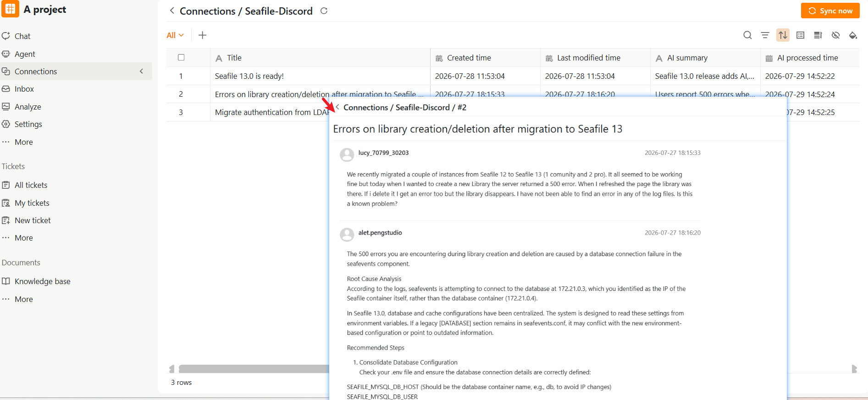868x400 pixels.
Task: Click lucy_70799_30203 avatar icon
Action: [347, 155]
